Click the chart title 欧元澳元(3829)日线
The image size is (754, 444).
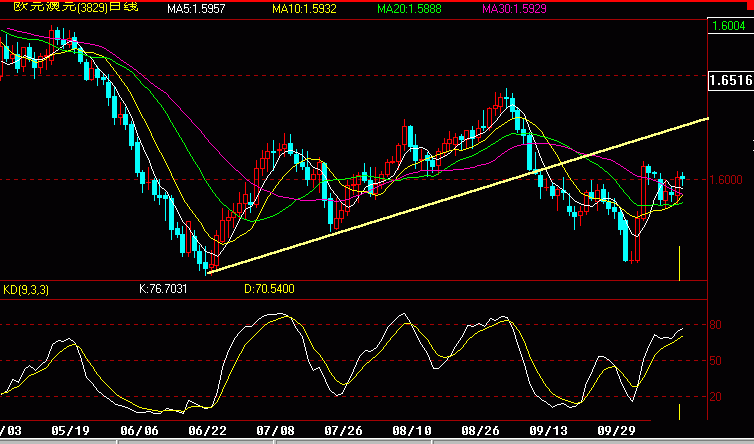76,7
